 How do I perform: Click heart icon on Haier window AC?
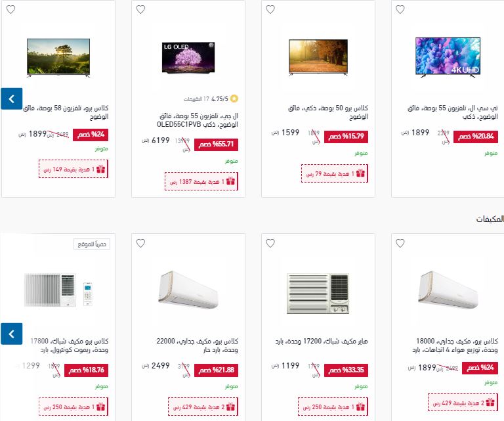point(270,244)
